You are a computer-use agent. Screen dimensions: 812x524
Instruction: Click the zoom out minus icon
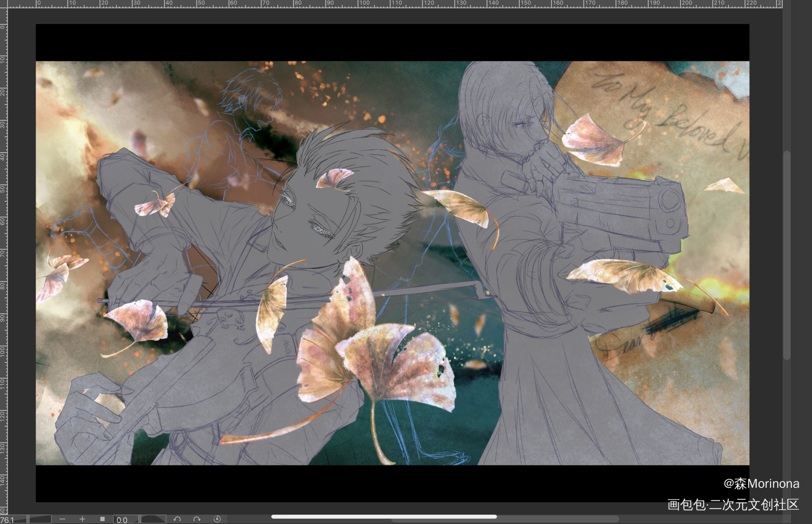(62, 519)
